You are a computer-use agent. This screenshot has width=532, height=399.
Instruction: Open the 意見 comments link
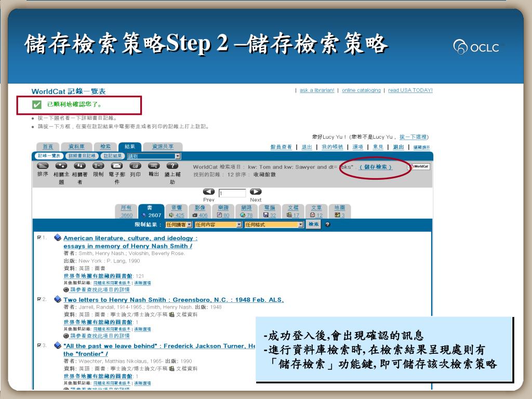378,147
